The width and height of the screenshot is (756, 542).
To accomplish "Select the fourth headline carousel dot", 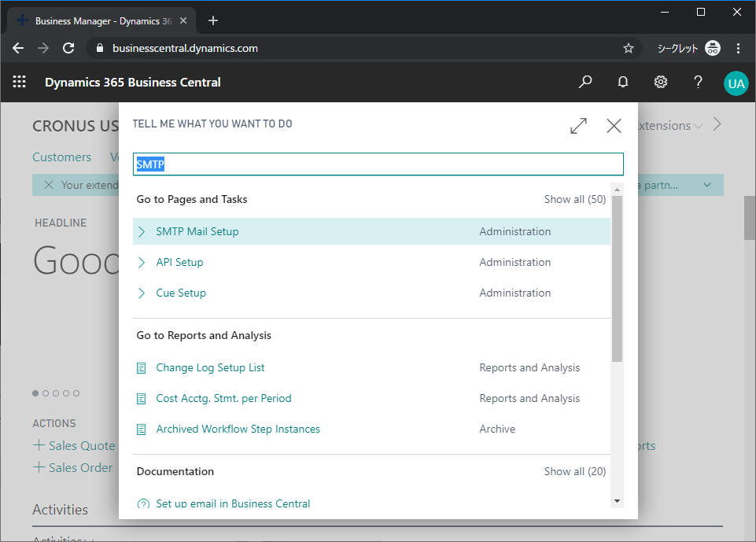I will coord(66,393).
